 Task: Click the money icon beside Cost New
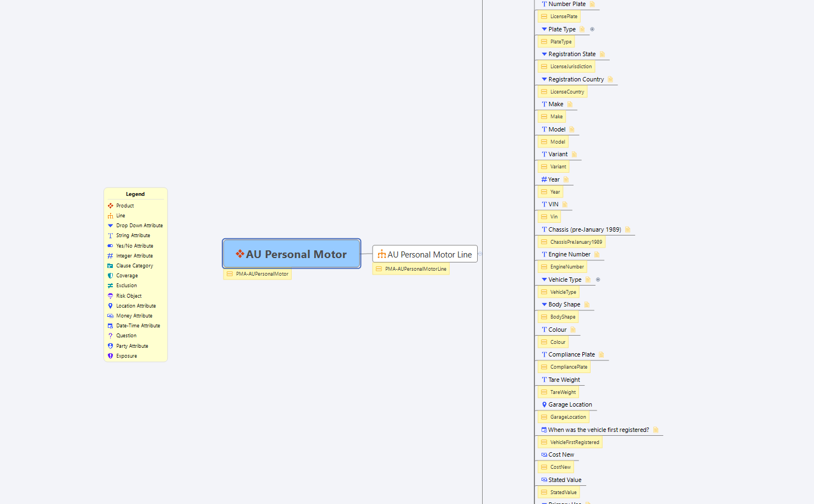(544, 455)
